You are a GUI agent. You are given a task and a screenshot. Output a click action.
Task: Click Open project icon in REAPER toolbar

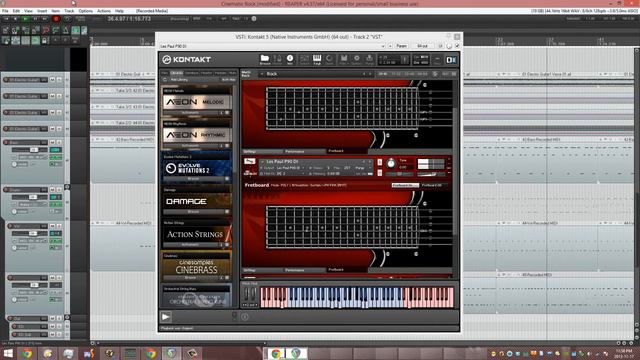16,30
